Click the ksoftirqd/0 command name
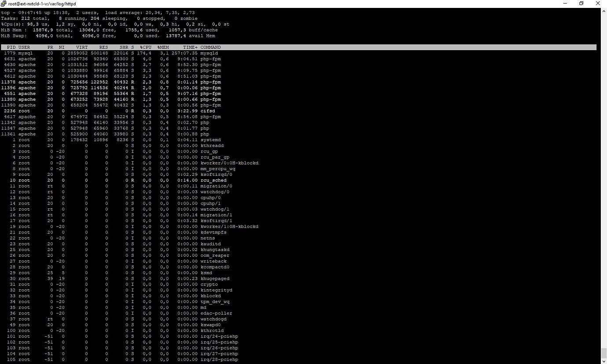Viewport: 607px width, 364px height. pyautogui.click(x=216, y=175)
